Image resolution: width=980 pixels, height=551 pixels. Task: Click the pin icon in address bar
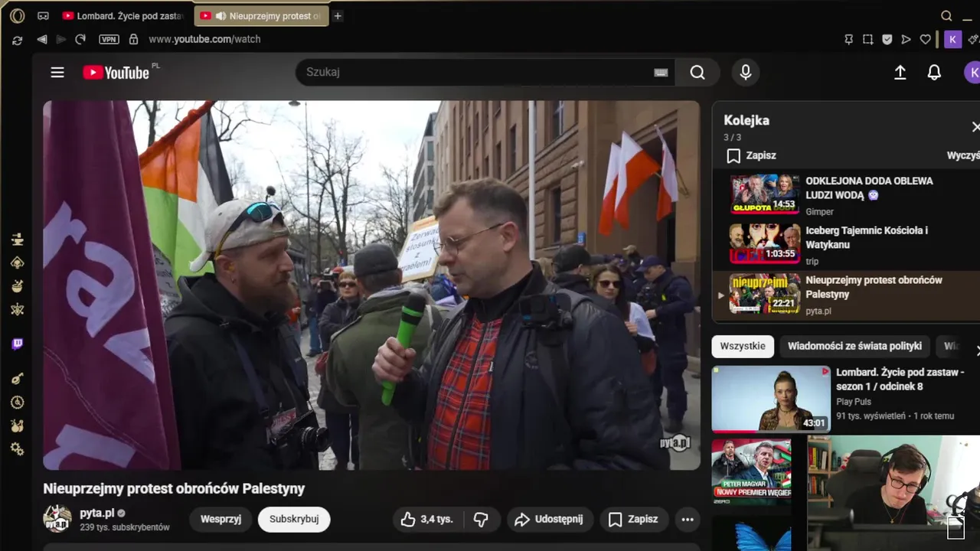pyautogui.click(x=848, y=39)
